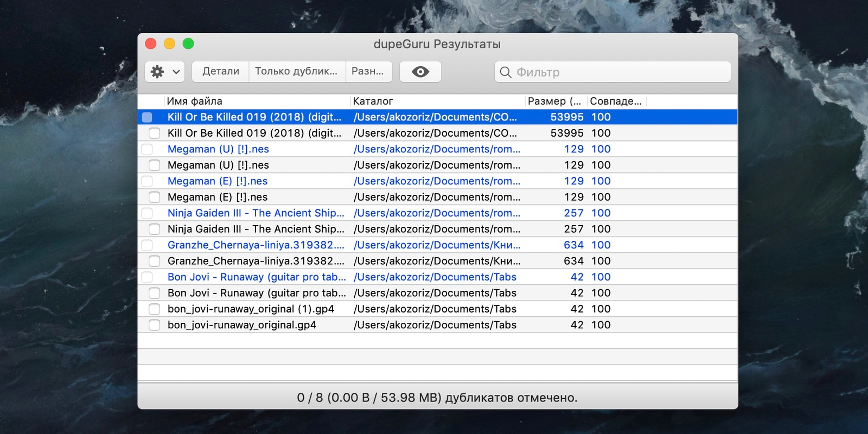Select blue Granzhe_Chernaya-liniya file row
This screenshot has height=434, width=868.
[x=256, y=245]
